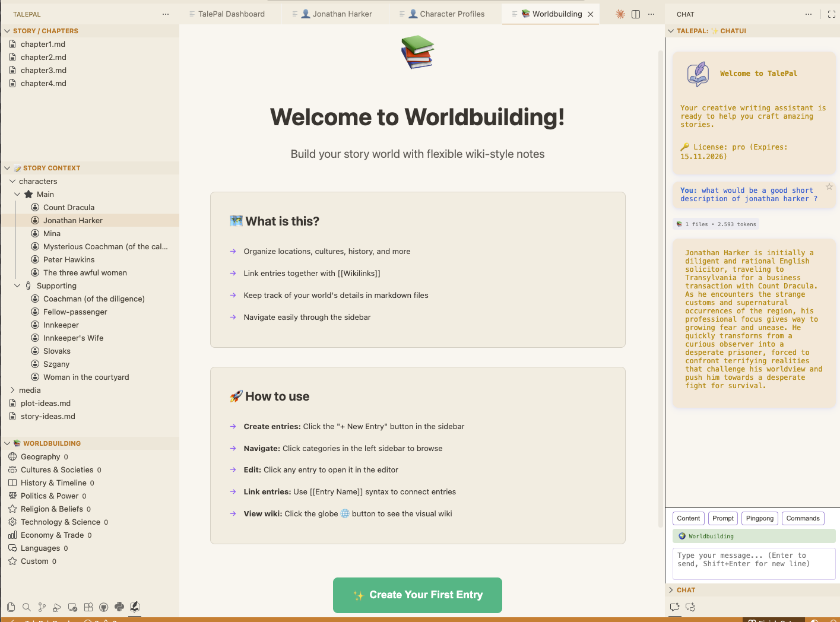
Task: Click the GitHub icon in the bottom toolbar
Action: 103,607
